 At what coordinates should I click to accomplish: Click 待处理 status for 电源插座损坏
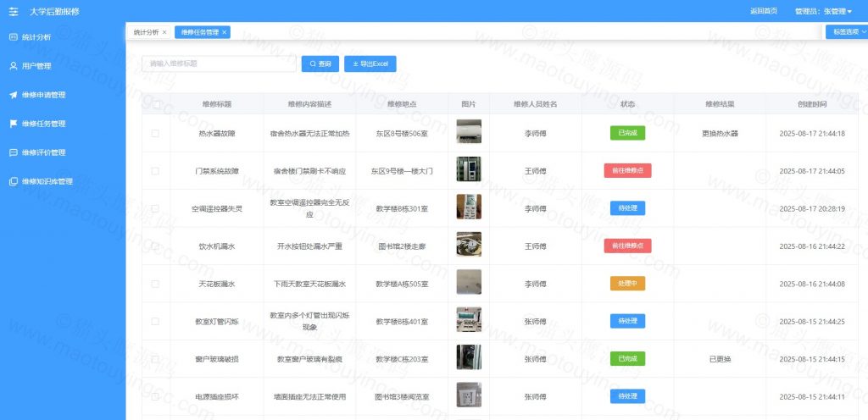click(628, 396)
